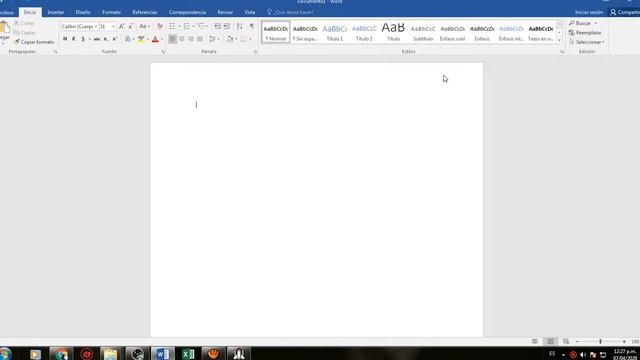The image size is (640, 360).
Task: Toggle bold (N) formatting
Action: (x=64, y=39)
